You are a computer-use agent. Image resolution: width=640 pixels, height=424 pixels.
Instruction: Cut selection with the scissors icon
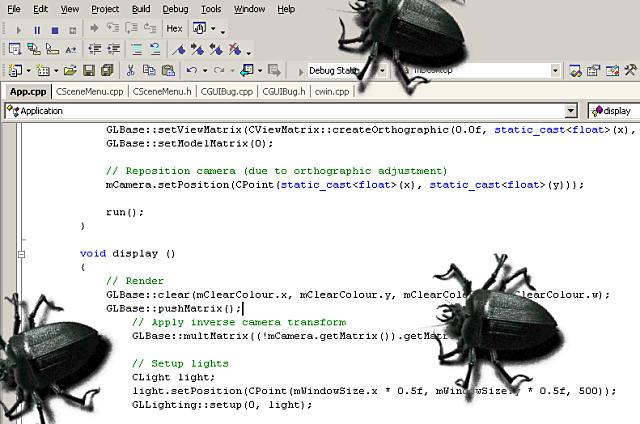click(x=131, y=71)
